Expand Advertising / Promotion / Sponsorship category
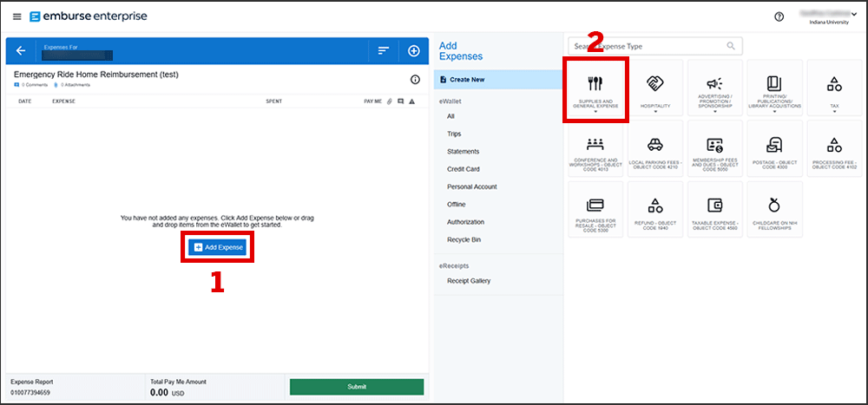Image resolution: width=868 pixels, height=405 pixels. coord(714,90)
